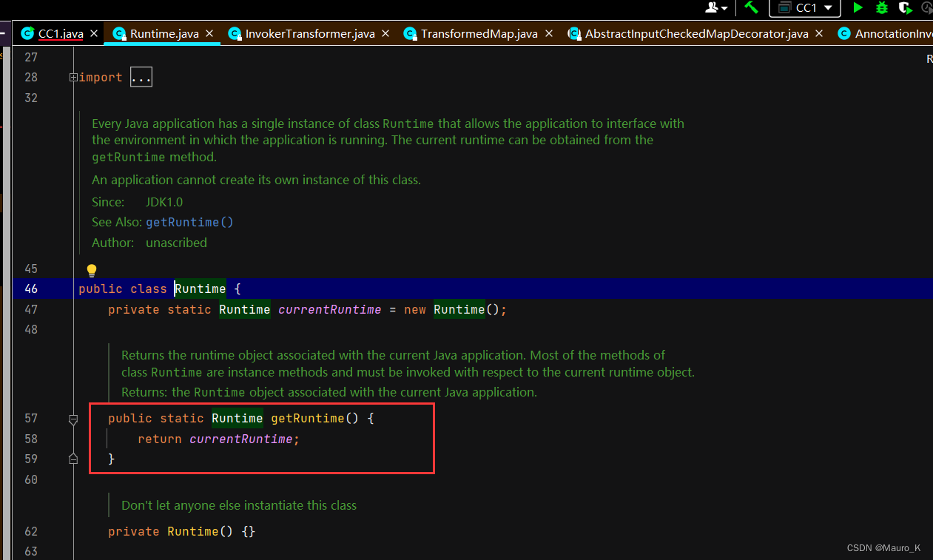Follow the getRuntime() See Also link
Viewport: 933px width, 560px height.
click(189, 222)
